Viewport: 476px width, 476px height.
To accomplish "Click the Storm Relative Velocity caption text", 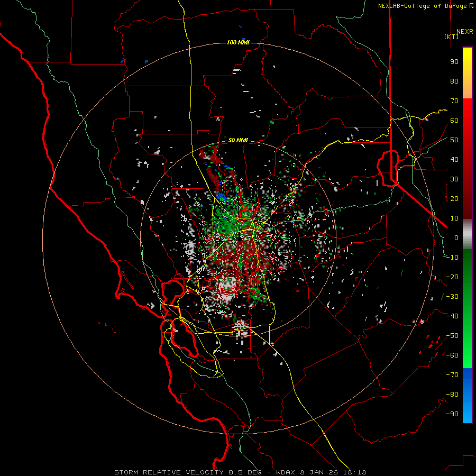I will click(240, 472).
